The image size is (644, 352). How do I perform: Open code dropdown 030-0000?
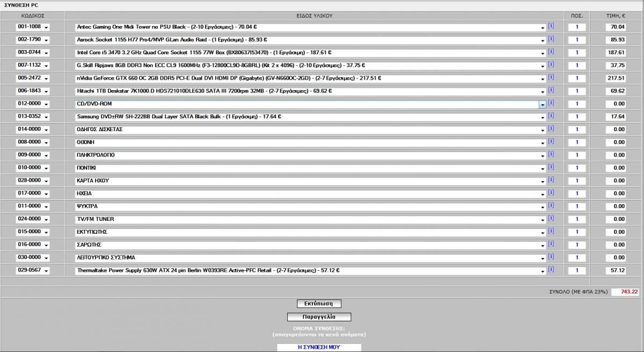(x=33, y=257)
